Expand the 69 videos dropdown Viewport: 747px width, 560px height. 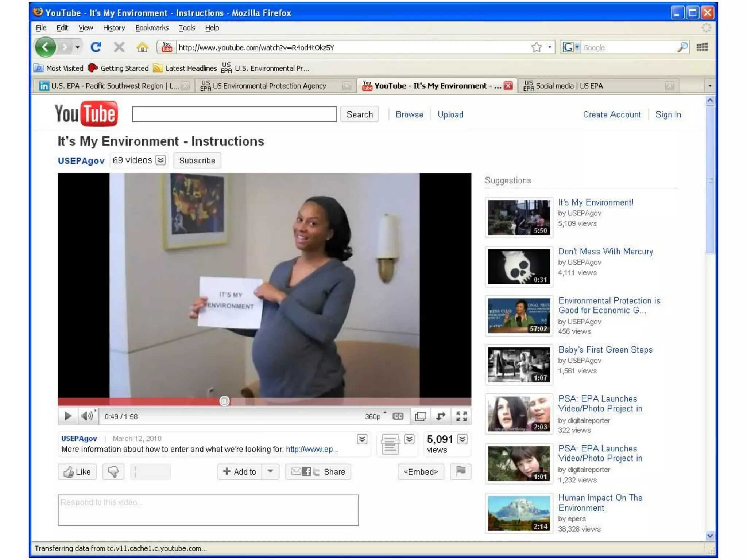pos(160,160)
